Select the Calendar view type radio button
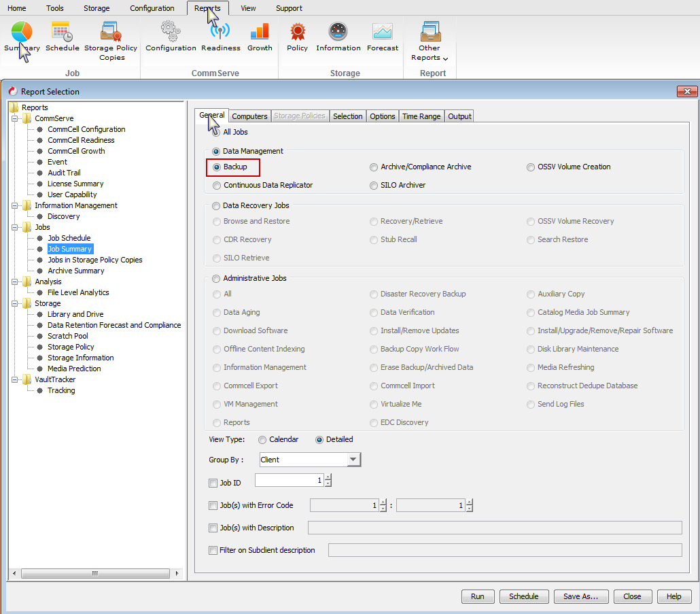Image resolution: width=700 pixels, height=614 pixels. (262, 440)
